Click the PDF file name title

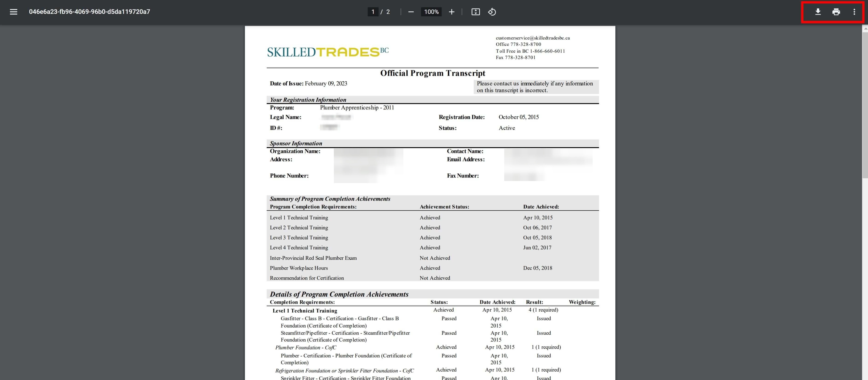89,12
